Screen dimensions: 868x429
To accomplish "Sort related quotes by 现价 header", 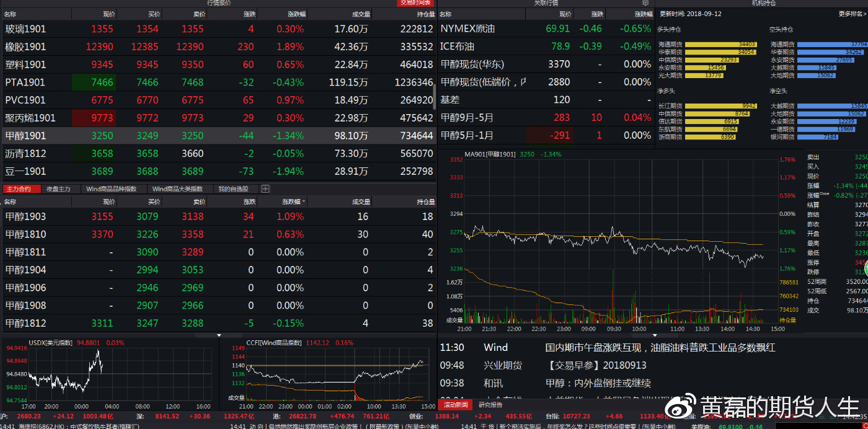I will click(565, 14).
